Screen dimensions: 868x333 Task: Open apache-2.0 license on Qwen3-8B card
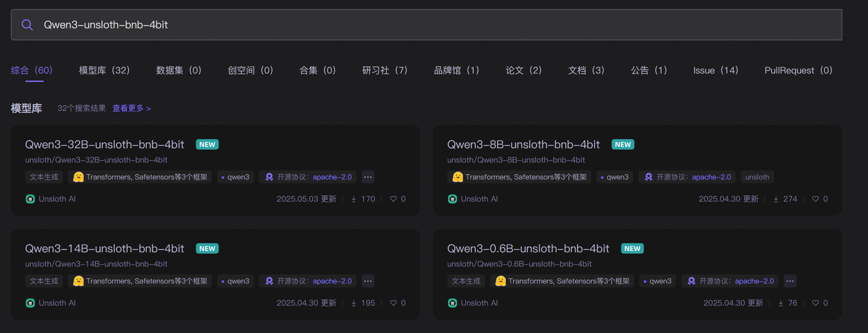click(x=711, y=177)
